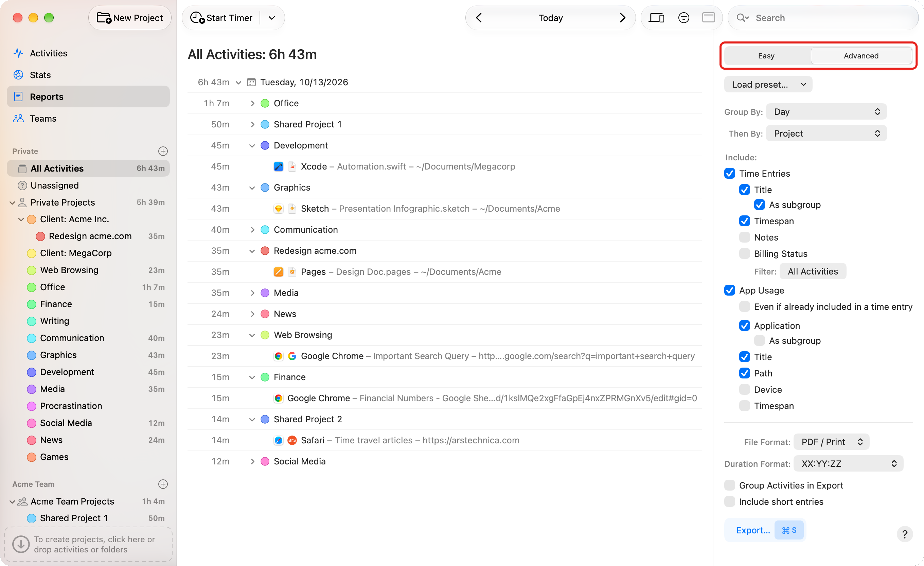Open the Stats section in sidebar
Image resolution: width=924 pixels, height=566 pixels.
tap(88, 75)
